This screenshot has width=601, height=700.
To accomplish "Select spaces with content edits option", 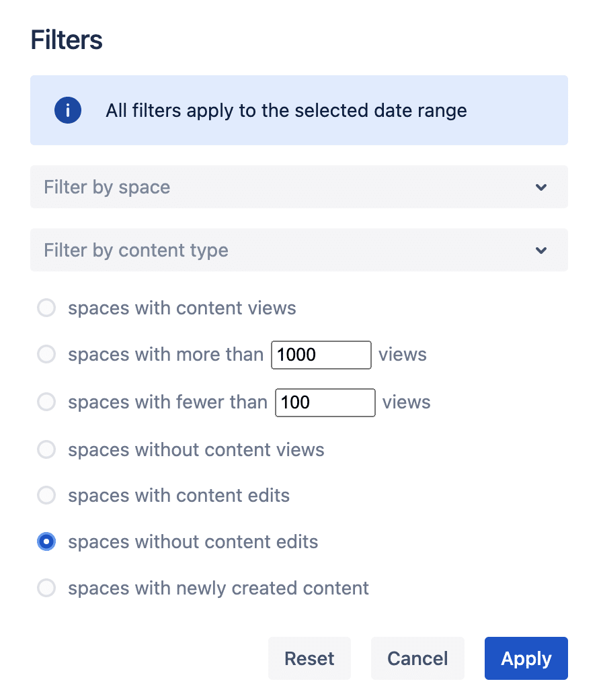I will pyautogui.click(x=46, y=495).
